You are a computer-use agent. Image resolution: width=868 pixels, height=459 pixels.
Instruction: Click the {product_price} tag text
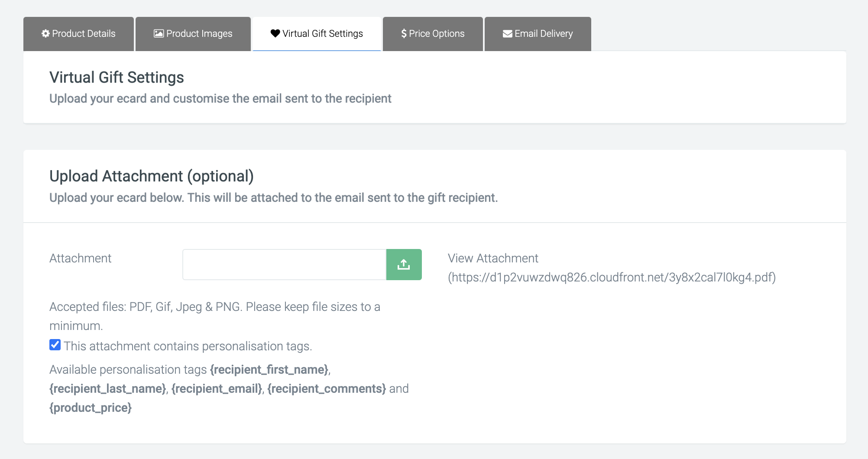pyautogui.click(x=91, y=407)
